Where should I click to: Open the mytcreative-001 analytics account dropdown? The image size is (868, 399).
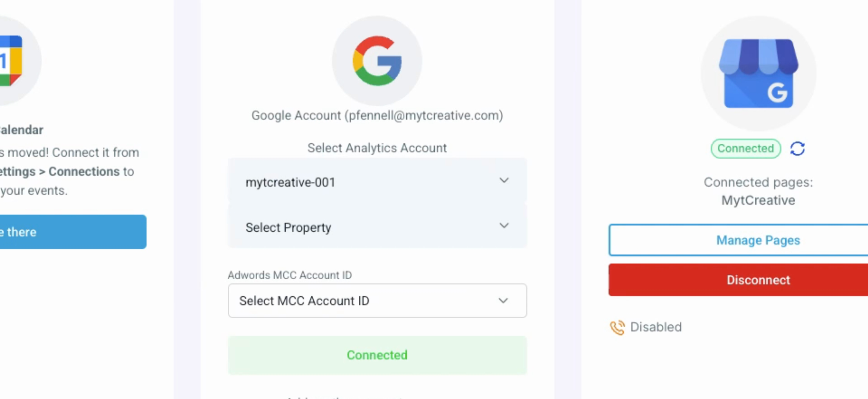coord(376,181)
